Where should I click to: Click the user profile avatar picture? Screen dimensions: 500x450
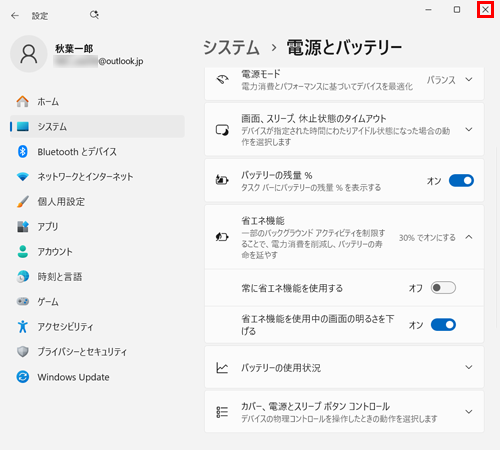(29, 54)
